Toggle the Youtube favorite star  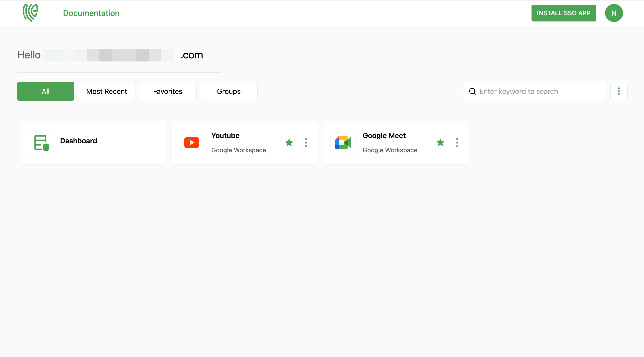[x=289, y=143]
